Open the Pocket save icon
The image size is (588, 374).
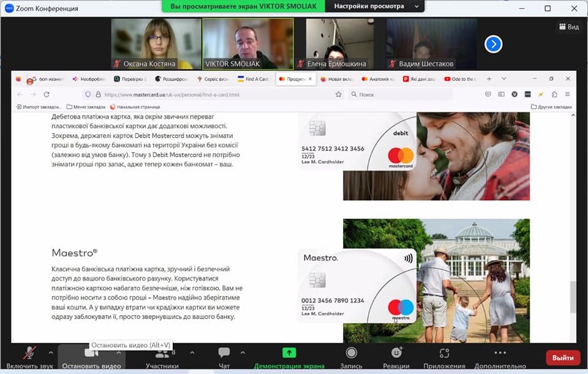pos(488,94)
